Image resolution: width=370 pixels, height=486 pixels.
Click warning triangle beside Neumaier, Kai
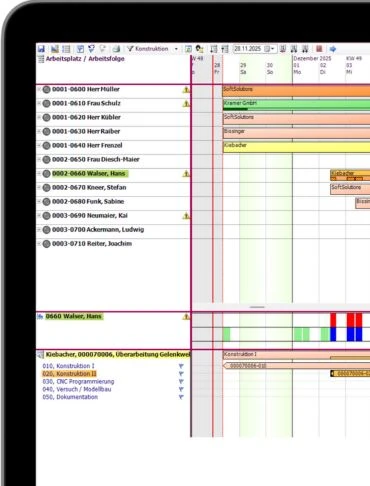coord(186,216)
